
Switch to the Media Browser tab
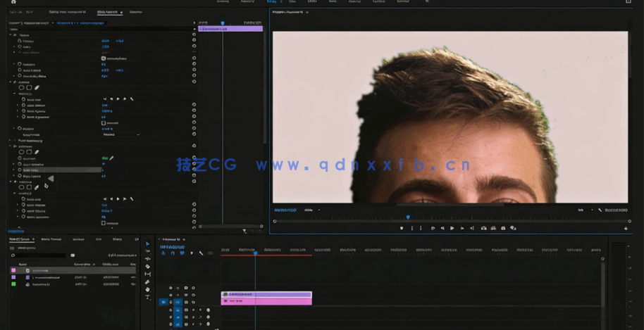click(51, 239)
